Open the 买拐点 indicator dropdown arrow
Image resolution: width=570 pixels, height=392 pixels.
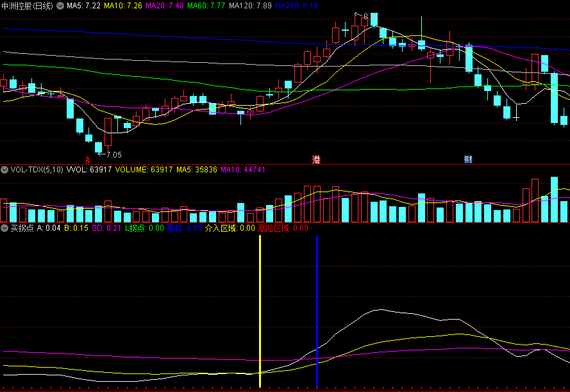pyautogui.click(x=4, y=228)
